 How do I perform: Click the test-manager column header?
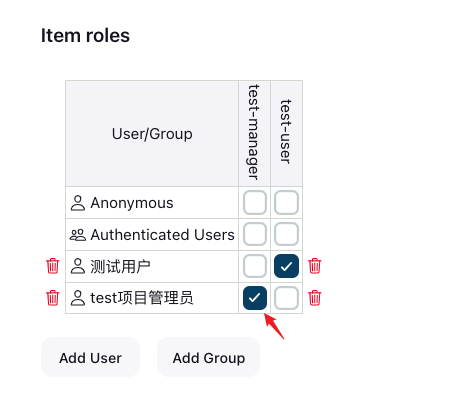pyautogui.click(x=254, y=132)
